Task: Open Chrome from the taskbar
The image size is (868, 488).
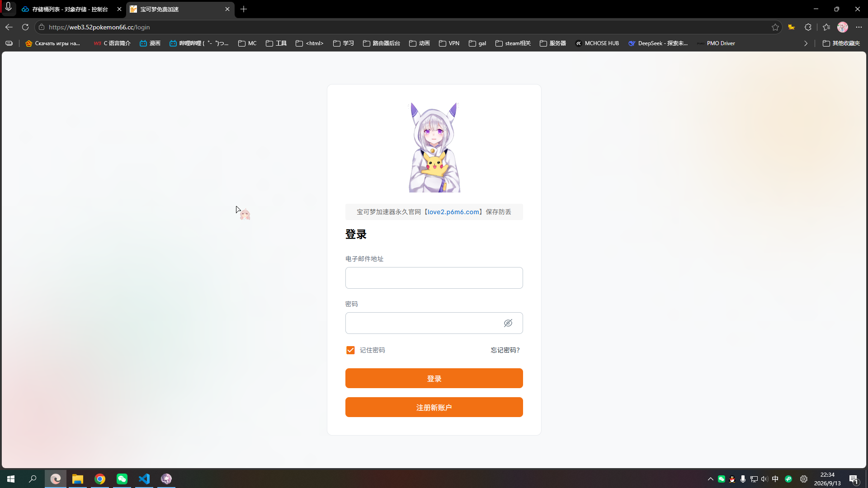Action: click(x=100, y=479)
